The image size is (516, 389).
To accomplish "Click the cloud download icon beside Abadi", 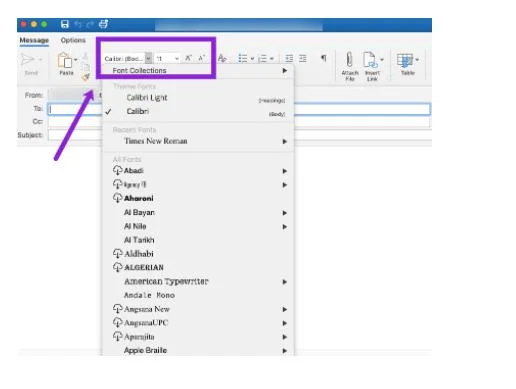I will (x=117, y=170).
